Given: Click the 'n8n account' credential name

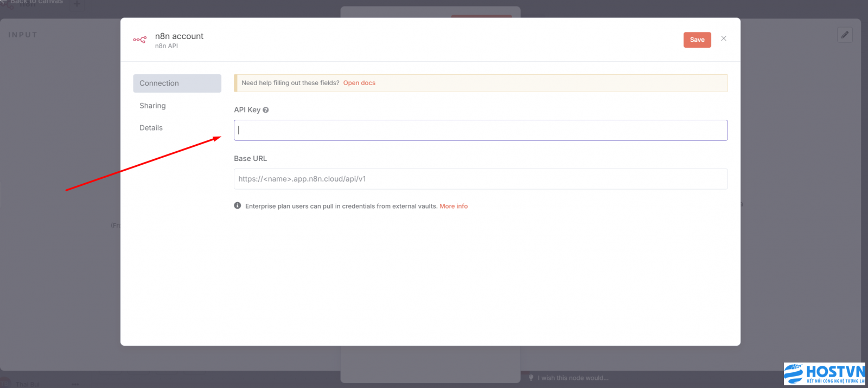Looking at the screenshot, I should 179,36.
